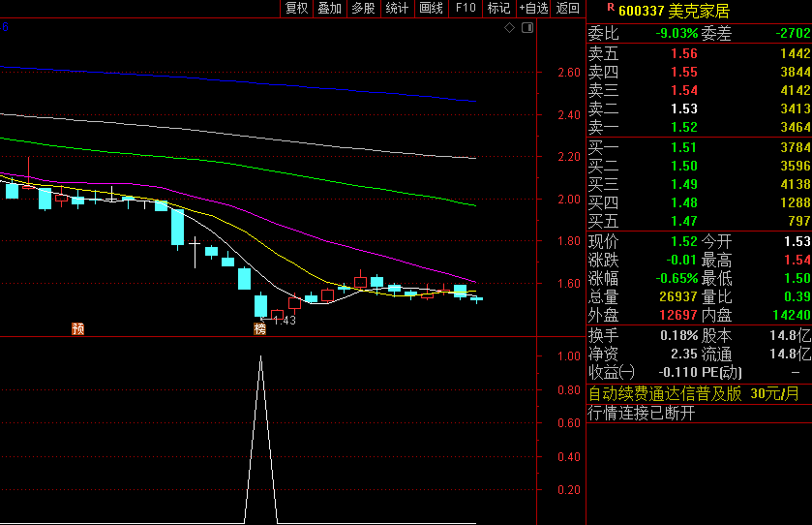Open F10 company information

[466, 8]
